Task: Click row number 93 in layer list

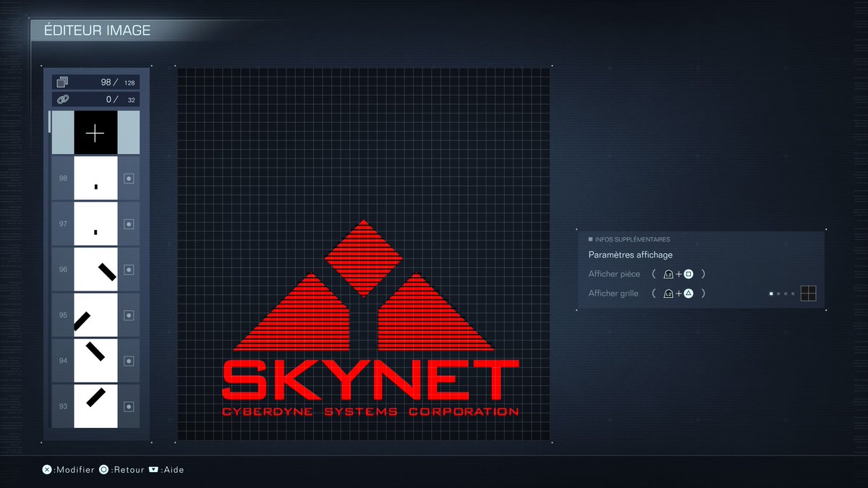Action: coord(63,406)
